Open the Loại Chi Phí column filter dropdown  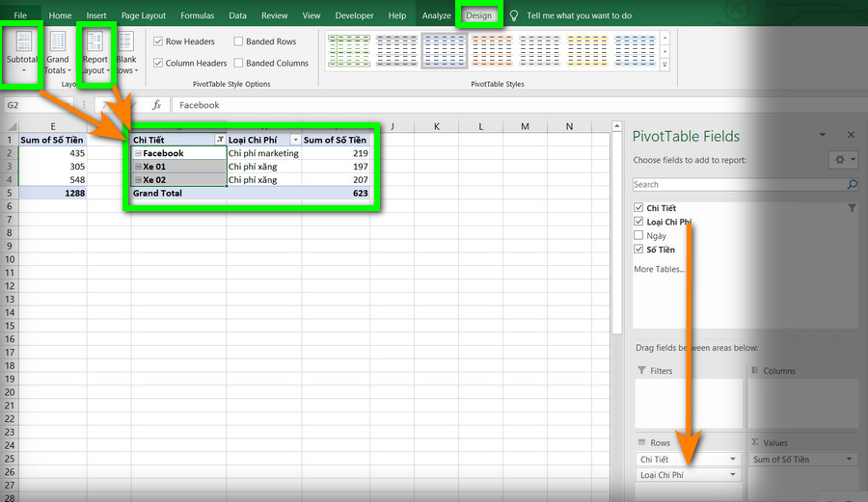[296, 140]
